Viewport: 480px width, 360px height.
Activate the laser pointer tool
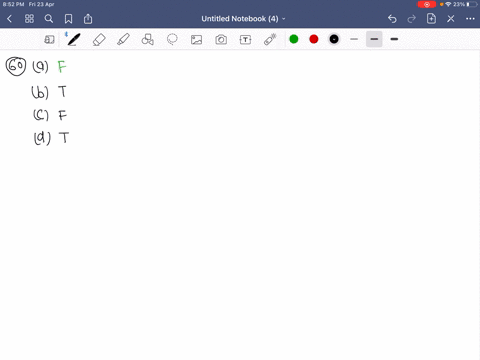point(270,39)
